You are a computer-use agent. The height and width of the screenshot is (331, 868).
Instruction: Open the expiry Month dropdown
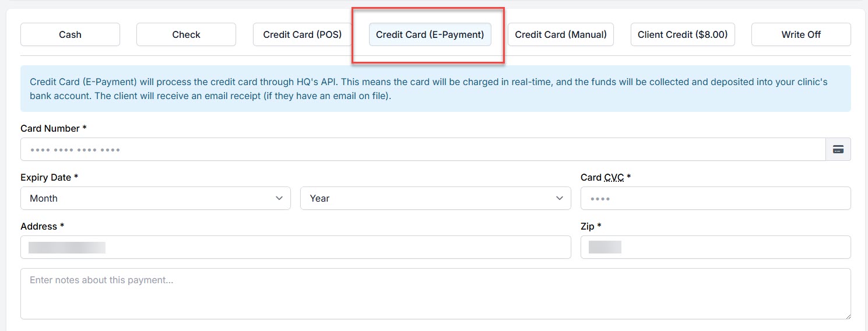155,198
